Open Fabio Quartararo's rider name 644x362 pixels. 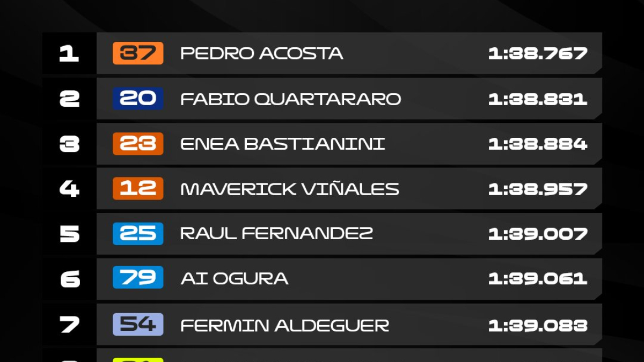point(291,99)
